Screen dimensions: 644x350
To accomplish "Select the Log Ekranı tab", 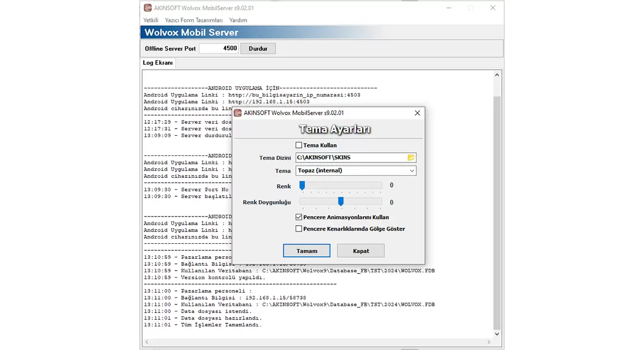I will click(x=158, y=63).
